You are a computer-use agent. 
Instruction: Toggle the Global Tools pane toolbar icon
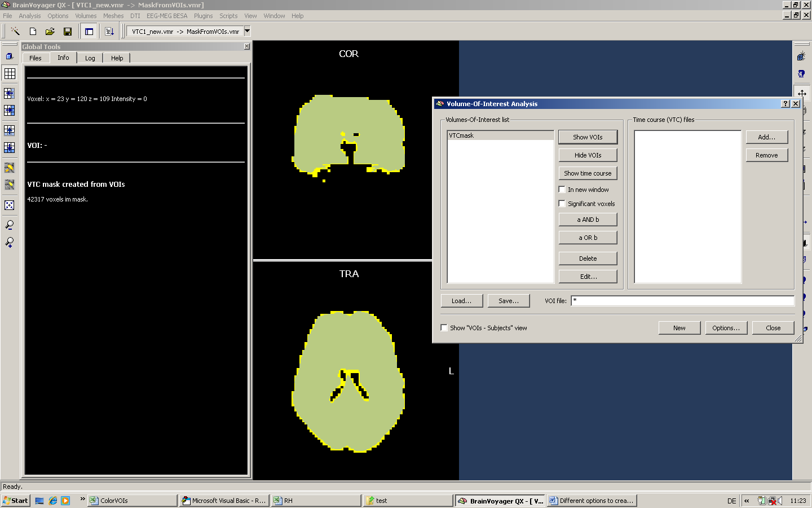89,32
